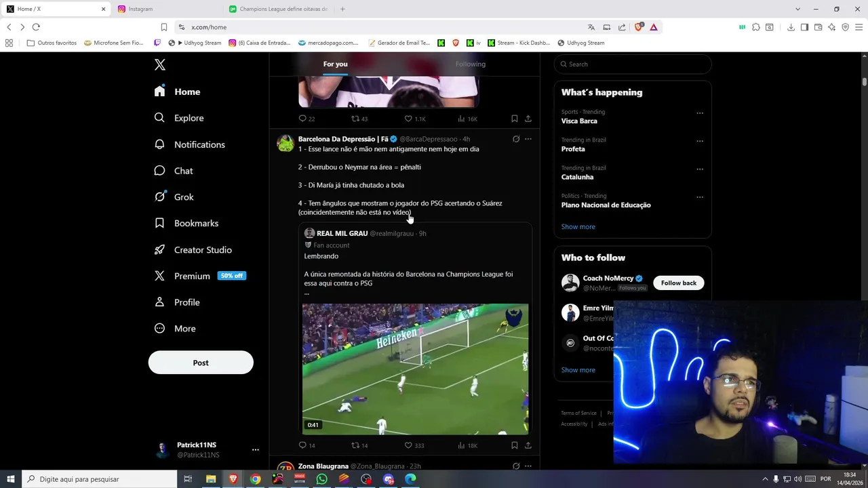Reply to the Barcelona Da Depressão post

pos(307,445)
